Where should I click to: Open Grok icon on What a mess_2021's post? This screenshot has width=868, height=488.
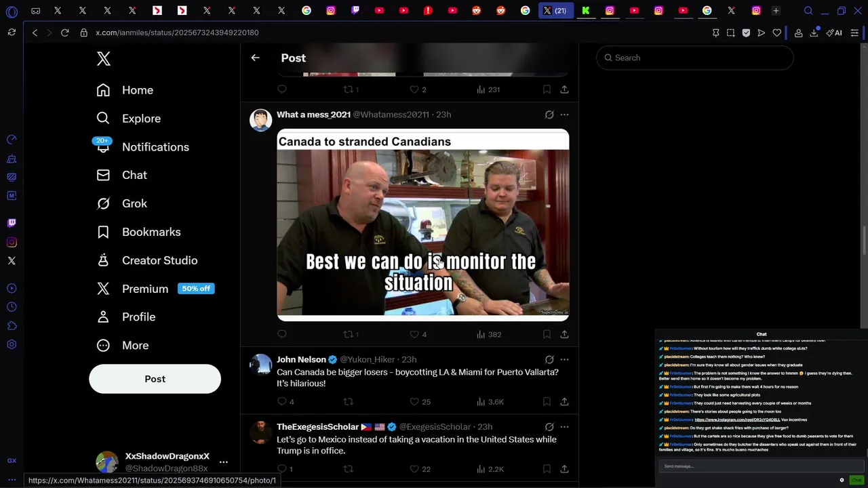click(x=549, y=115)
